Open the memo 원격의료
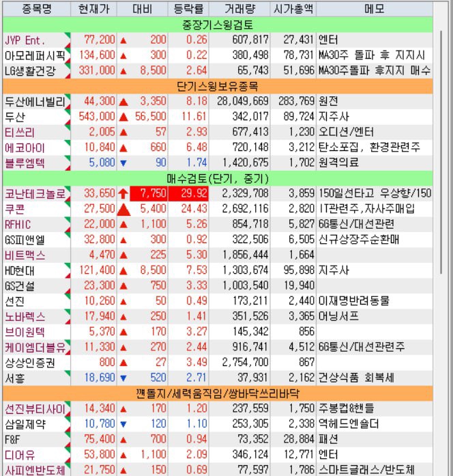Viewport: 453px width, 476px height. [338, 163]
